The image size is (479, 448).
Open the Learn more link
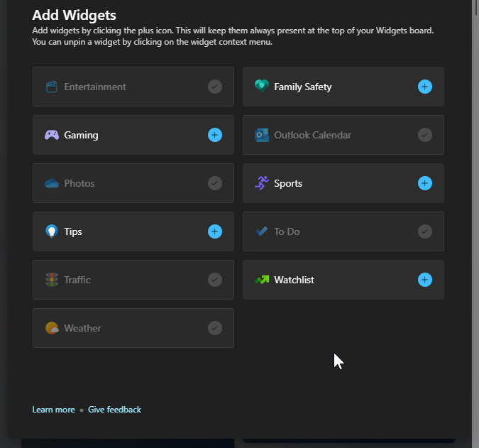point(53,410)
